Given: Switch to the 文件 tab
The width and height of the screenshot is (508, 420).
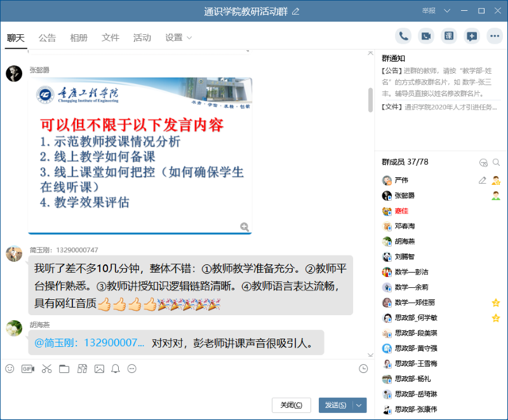Looking at the screenshot, I should (x=110, y=38).
